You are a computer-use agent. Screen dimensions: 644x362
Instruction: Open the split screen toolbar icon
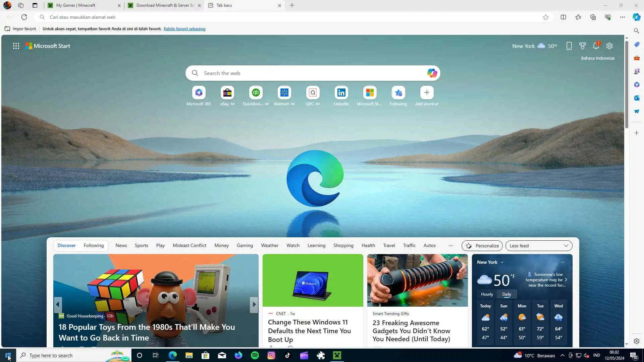point(563,17)
